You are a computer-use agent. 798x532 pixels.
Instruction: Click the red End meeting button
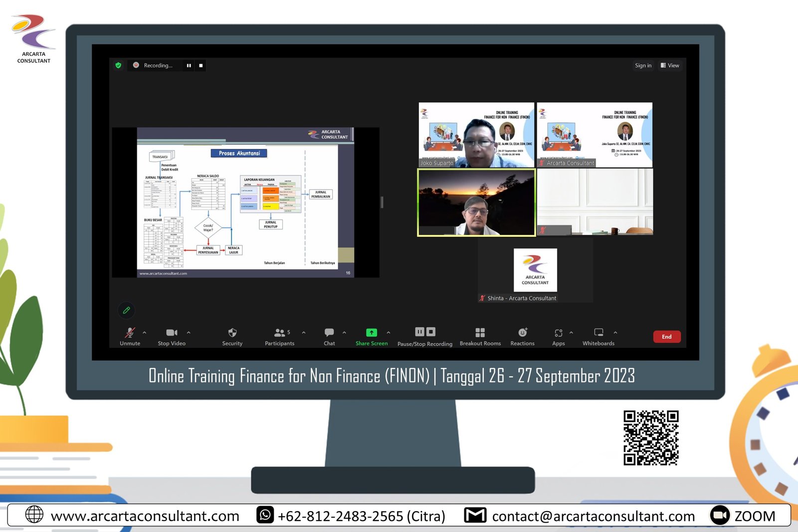[666, 337]
